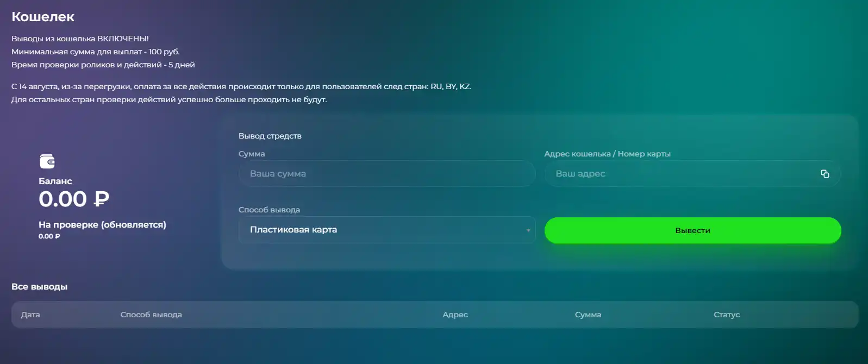Click the green Вывести button

point(692,230)
